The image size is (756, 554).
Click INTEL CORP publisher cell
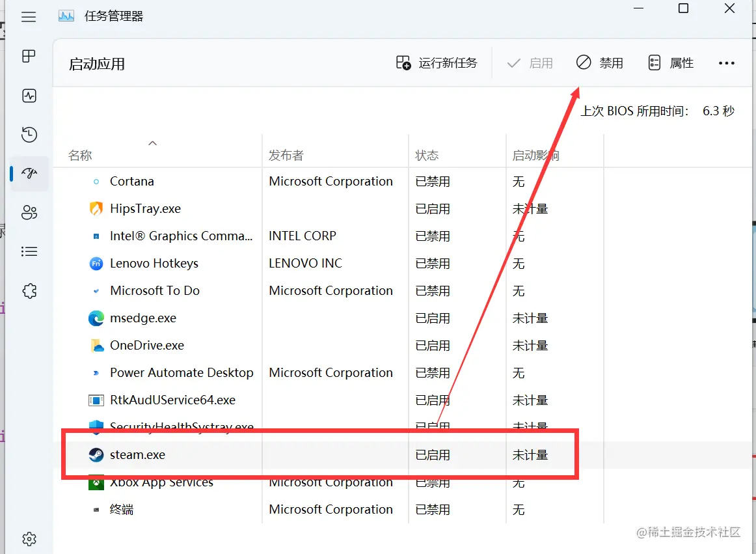click(x=303, y=236)
